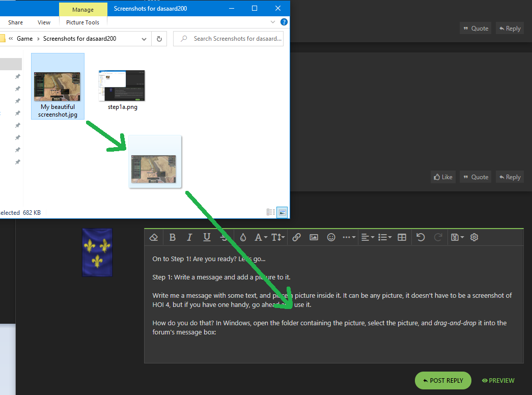Insert a table using the grid icon
This screenshot has width=532, height=395.
click(x=402, y=237)
